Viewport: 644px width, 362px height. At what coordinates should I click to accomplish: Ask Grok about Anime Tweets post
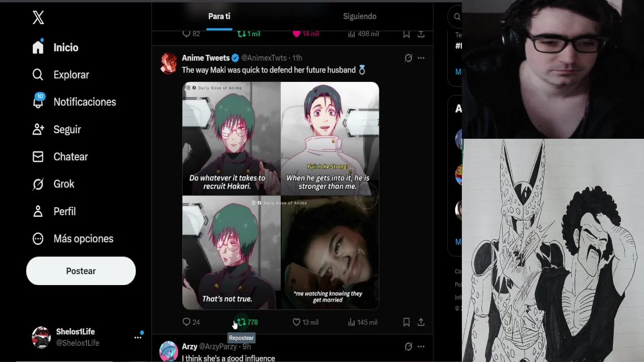[409, 58]
